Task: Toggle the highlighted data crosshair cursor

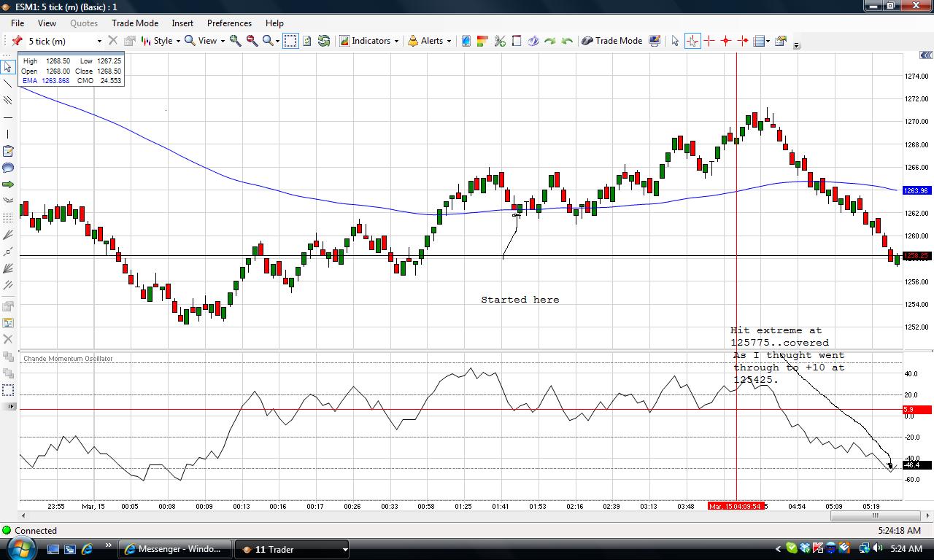Action: click(692, 41)
